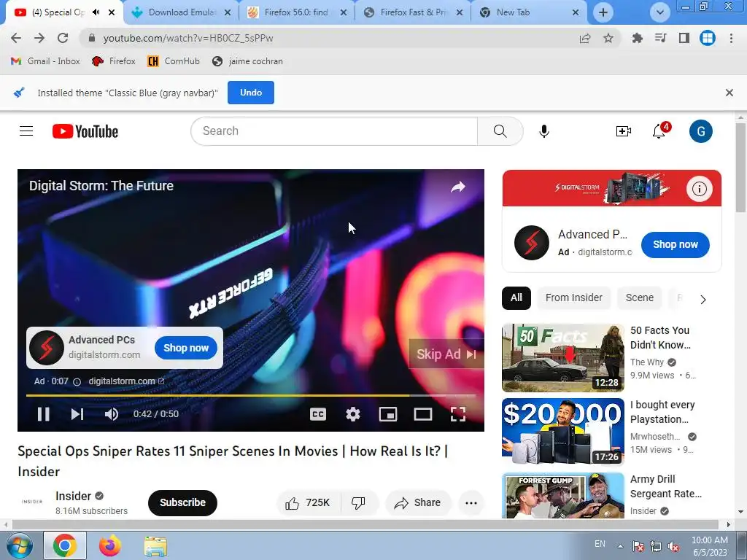Screen dimensions: 747x560
Task: Select the All filter chip
Action: [516, 298]
